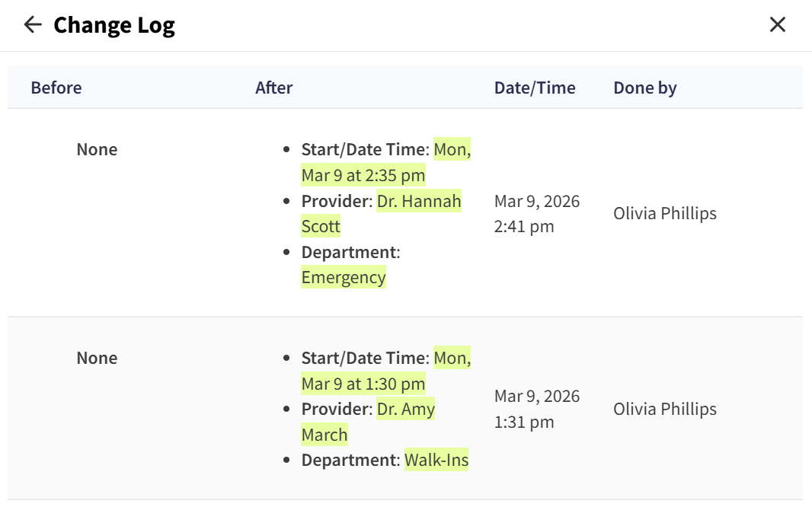Click the Change Log title

[x=114, y=26]
